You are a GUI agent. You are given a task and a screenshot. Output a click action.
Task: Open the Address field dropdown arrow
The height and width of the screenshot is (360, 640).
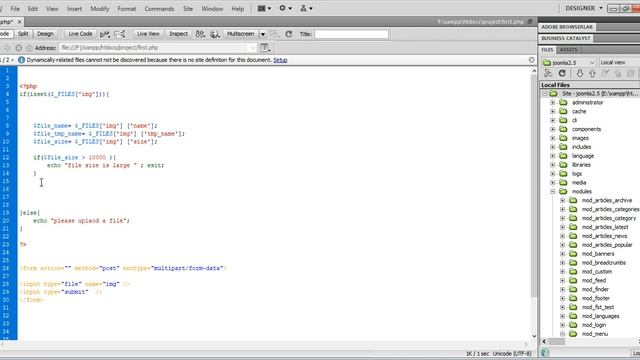253,48
